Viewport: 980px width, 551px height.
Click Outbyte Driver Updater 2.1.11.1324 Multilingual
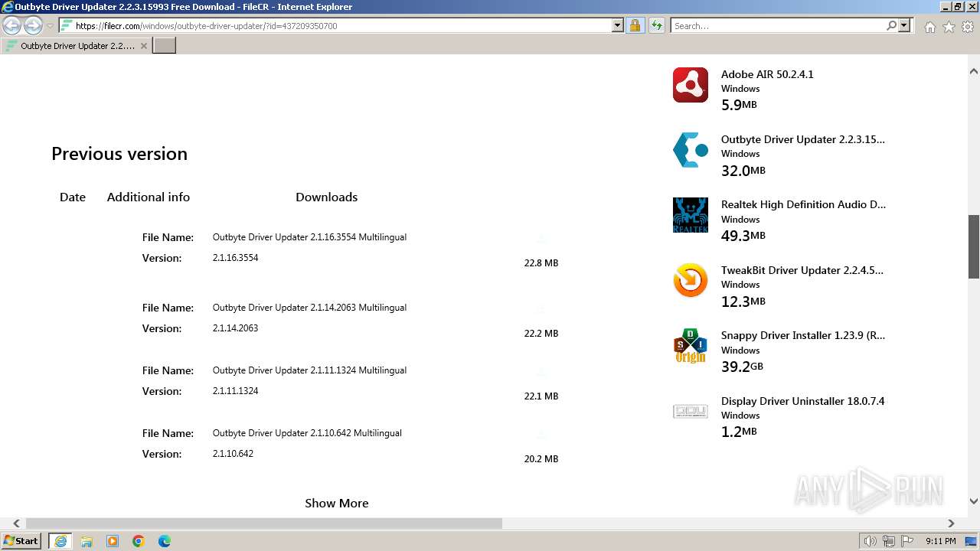[x=309, y=370]
